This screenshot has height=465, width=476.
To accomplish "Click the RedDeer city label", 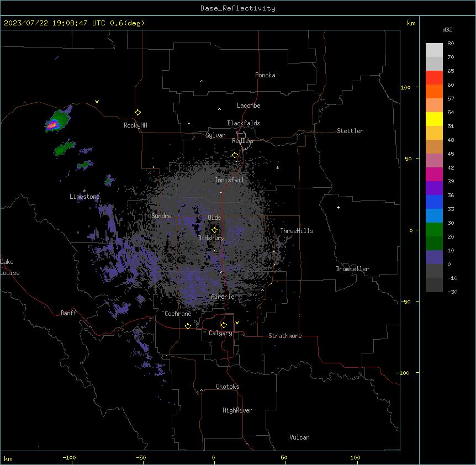I will [x=243, y=141].
